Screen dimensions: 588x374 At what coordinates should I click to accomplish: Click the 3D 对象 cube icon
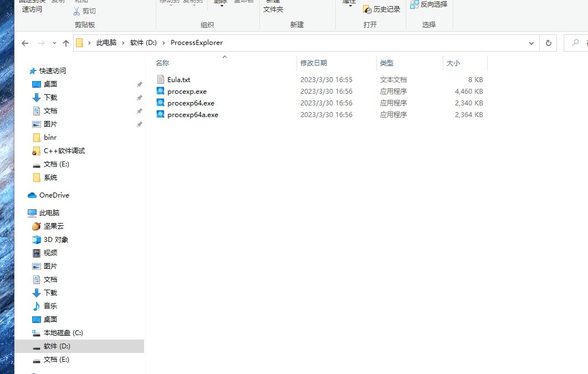pos(37,240)
